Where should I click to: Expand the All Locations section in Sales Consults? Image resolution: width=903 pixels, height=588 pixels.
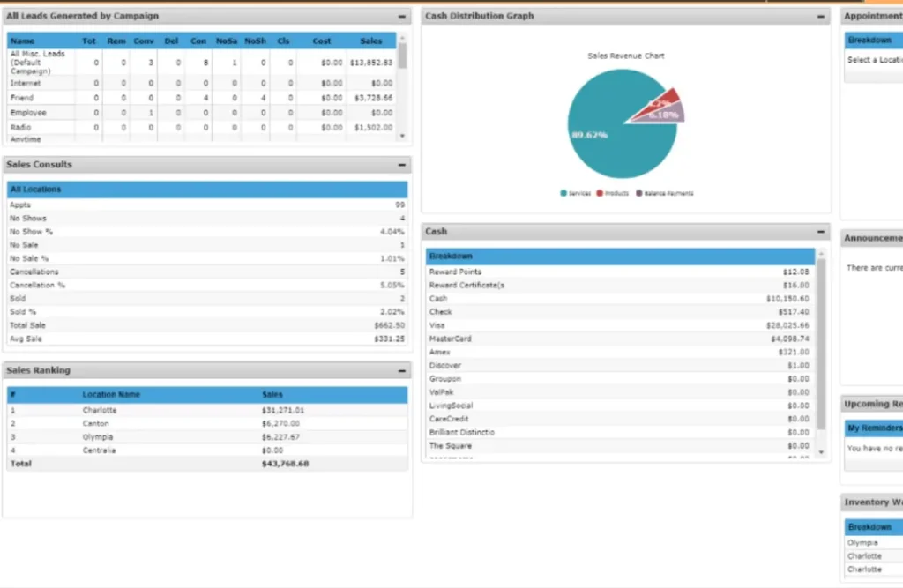pos(206,189)
